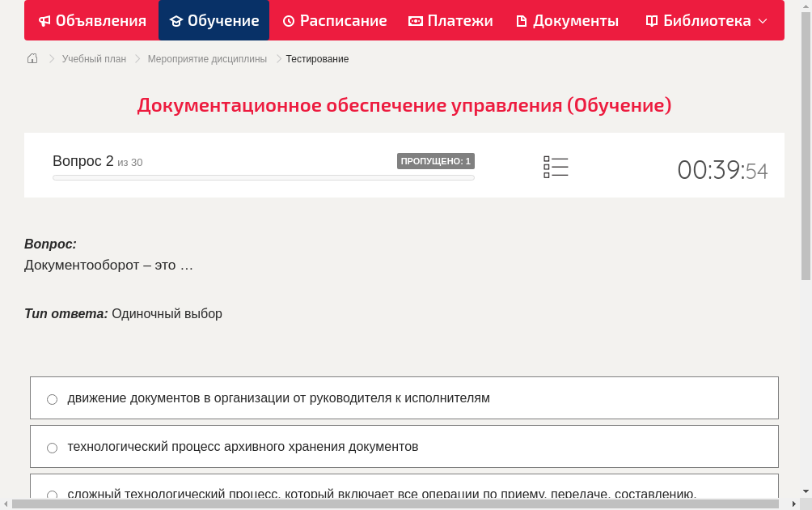Viewport: 812px width, 510px height.
Task: Select answer about archival storage process
Action: (x=52, y=447)
